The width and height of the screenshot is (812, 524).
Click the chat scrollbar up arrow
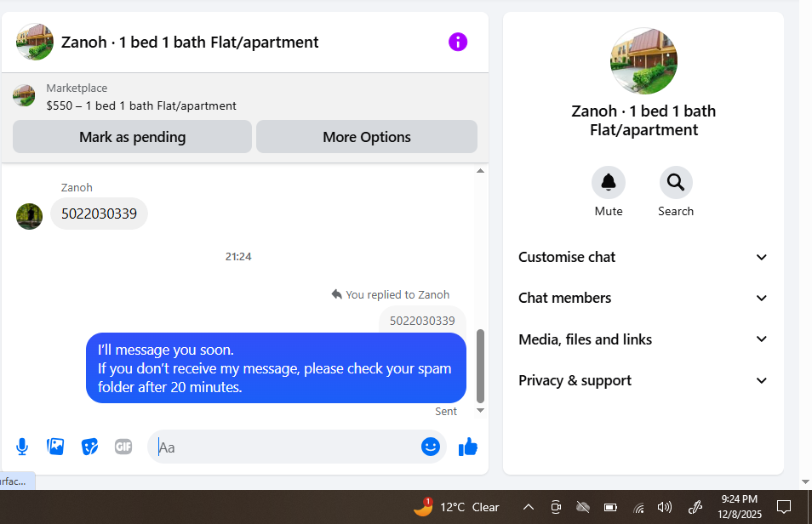[x=480, y=170]
